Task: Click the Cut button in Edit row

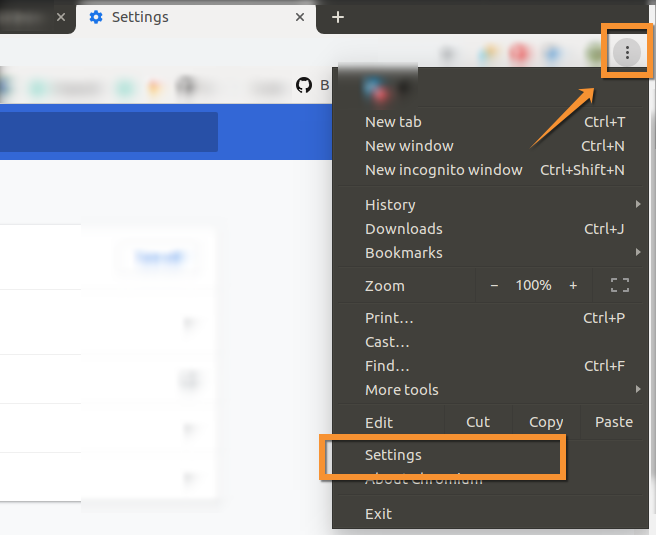Action: (x=478, y=422)
